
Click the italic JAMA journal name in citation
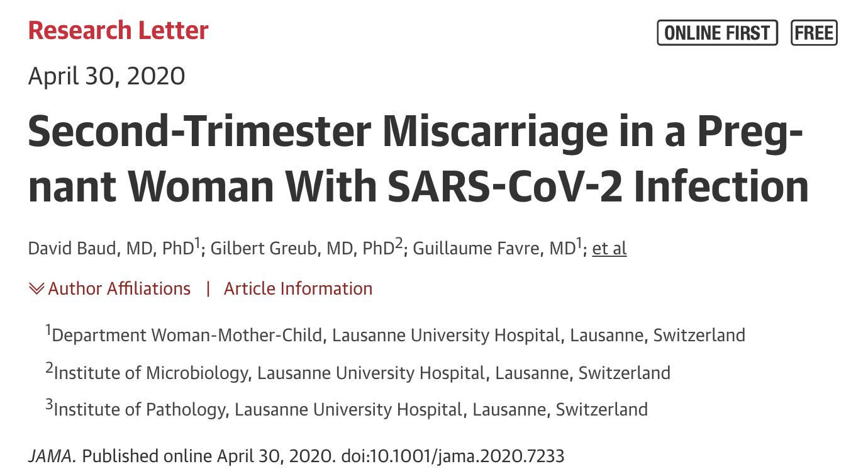point(52,456)
